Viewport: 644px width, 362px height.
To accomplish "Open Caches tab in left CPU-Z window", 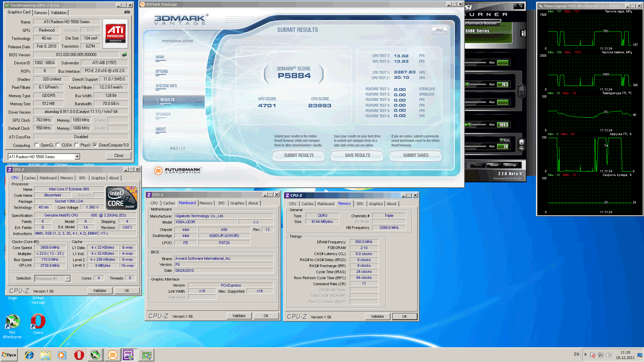I will [30, 178].
